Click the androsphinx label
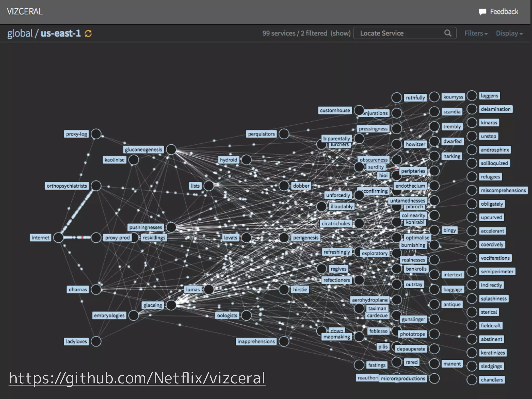This screenshot has width=532, height=399. (495, 150)
